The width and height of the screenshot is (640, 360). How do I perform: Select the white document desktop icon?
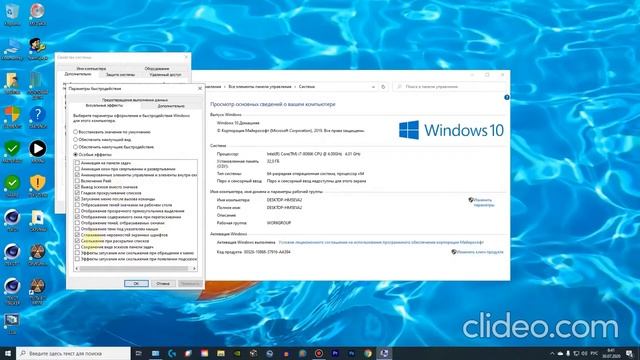point(38,219)
